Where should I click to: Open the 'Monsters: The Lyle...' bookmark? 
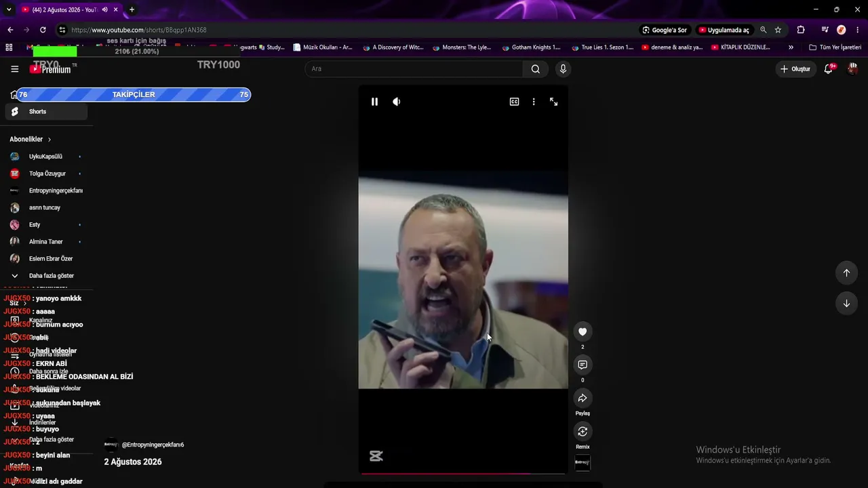coord(462,47)
